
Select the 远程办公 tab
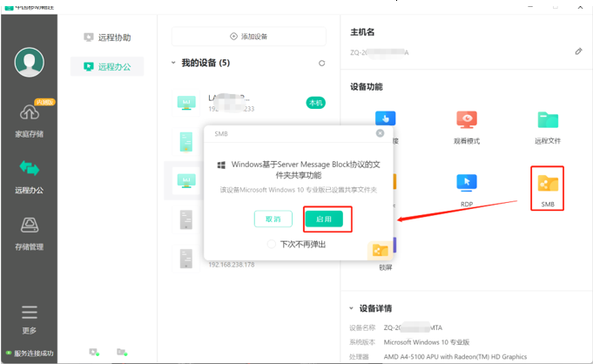click(x=107, y=66)
